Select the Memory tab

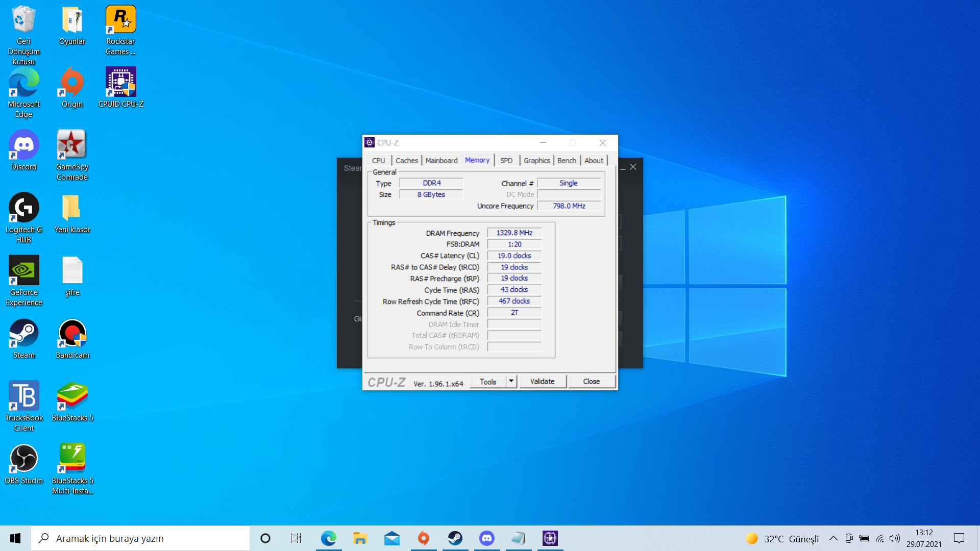477,160
